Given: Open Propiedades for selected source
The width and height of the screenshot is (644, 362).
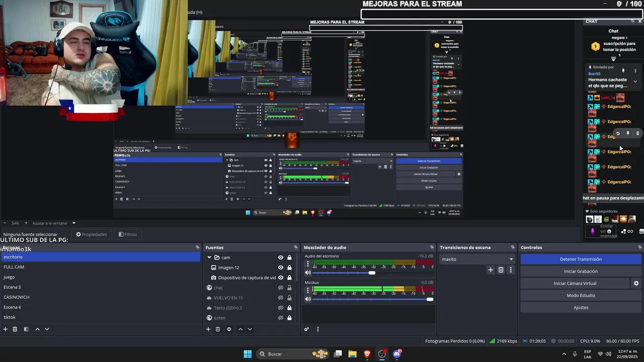Looking at the screenshot, I should 92,234.
